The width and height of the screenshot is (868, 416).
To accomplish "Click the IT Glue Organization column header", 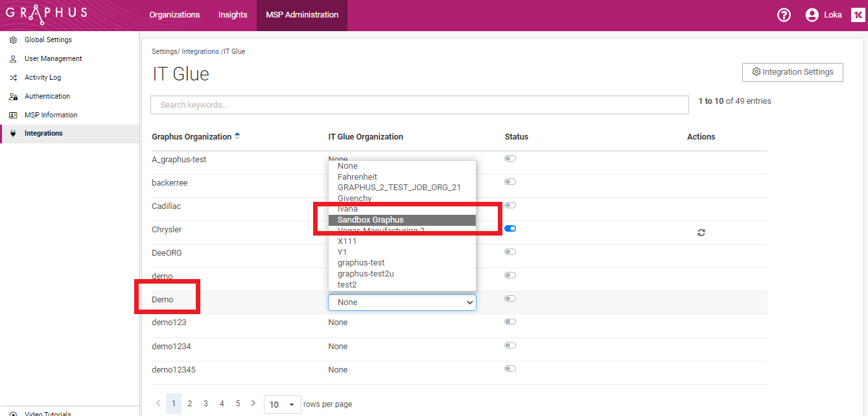I will [x=366, y=137].
